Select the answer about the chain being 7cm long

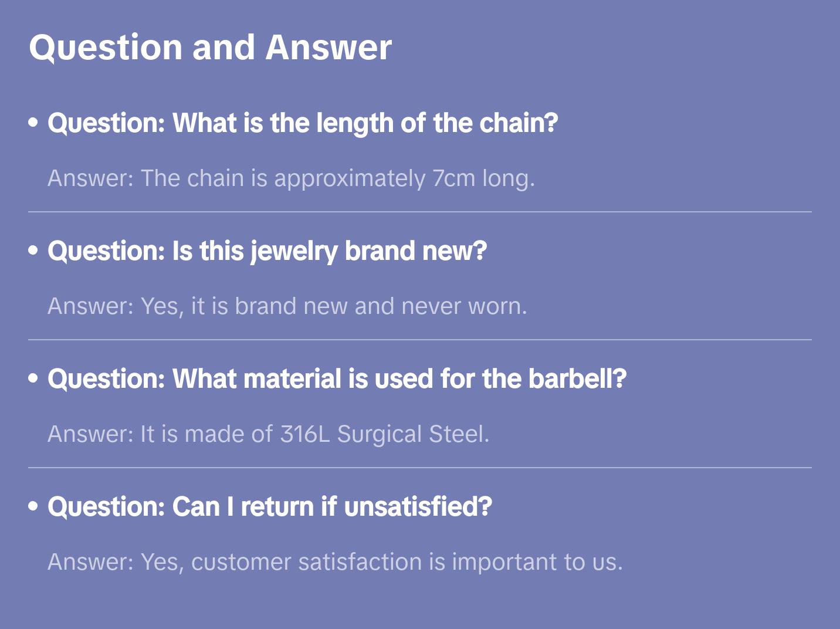click(x=291, y=178)
